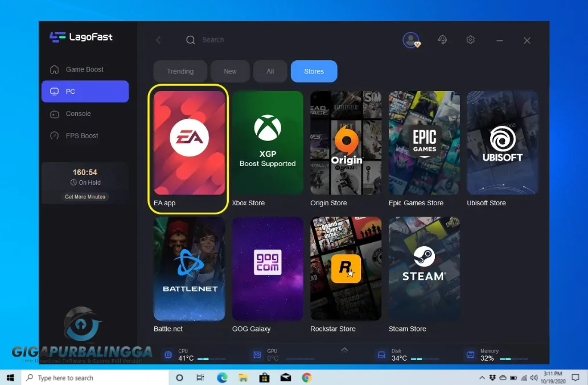Open the All games tab

coord(270,71)
